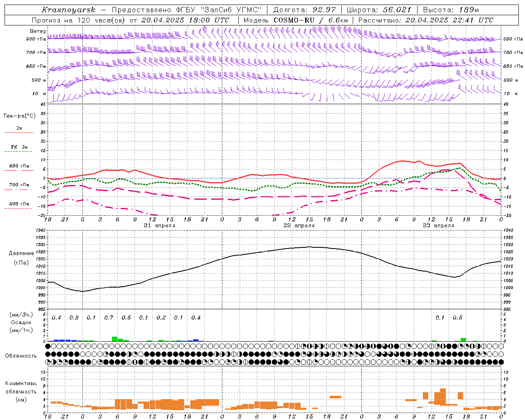Click the '(мм/3ч.)' precipitation unit label
The height and width of the screenshot is (420, 525).
tap(21, 315)
